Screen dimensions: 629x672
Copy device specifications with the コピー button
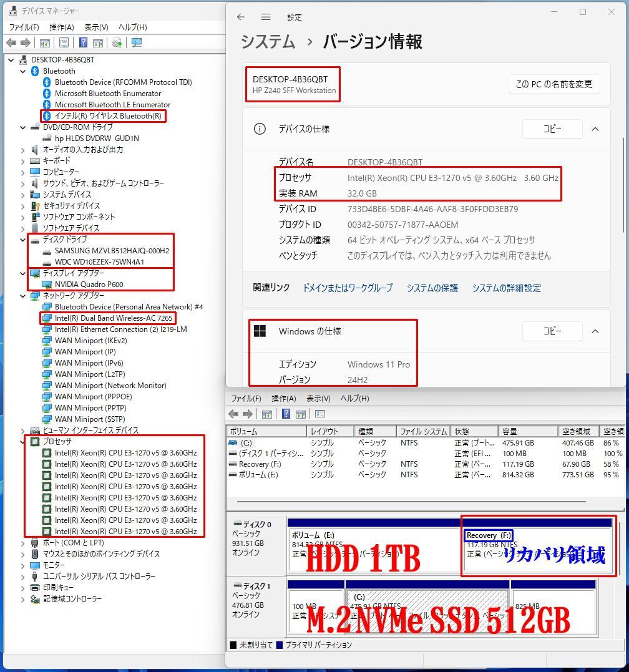tap(552, 129)
